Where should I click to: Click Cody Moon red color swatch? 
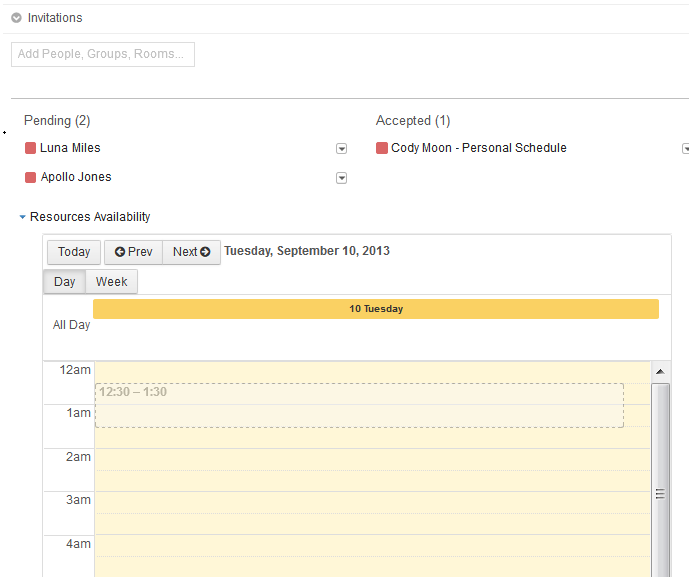(x=382, y=148)
